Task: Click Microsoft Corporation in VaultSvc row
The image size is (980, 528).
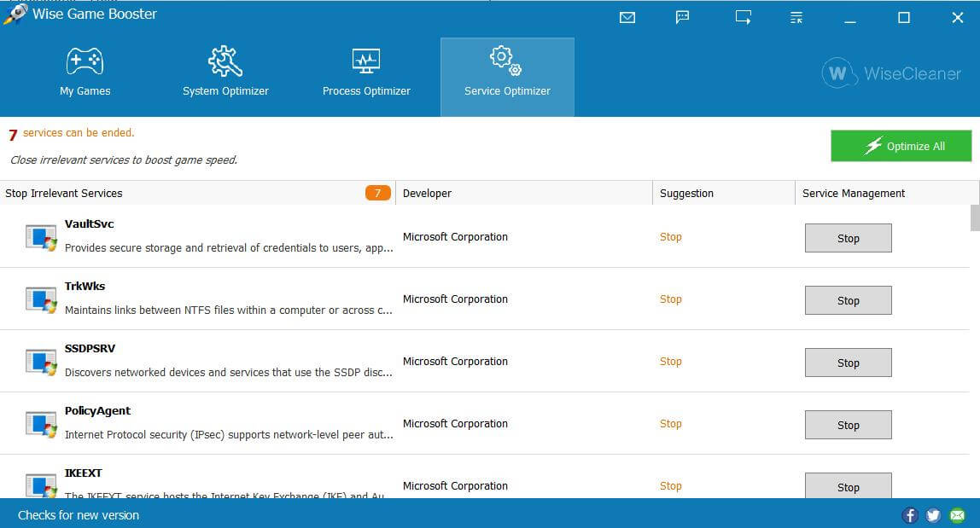Action: click(455, 237)
